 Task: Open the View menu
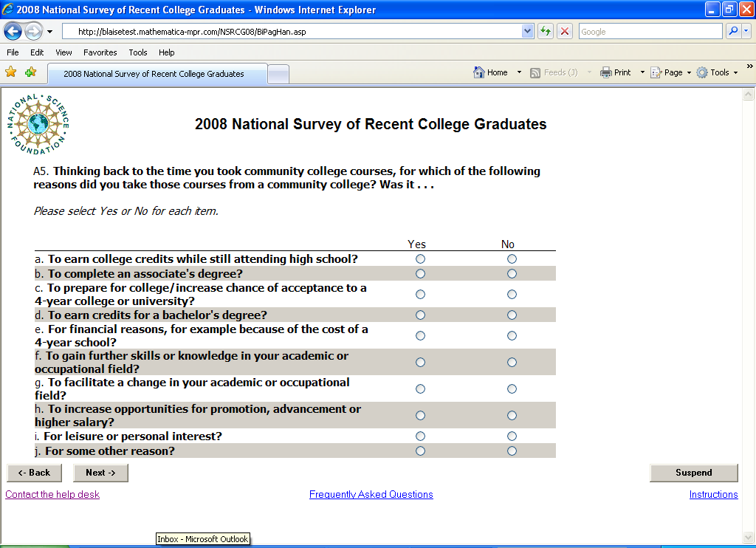(x=63, y=52)
